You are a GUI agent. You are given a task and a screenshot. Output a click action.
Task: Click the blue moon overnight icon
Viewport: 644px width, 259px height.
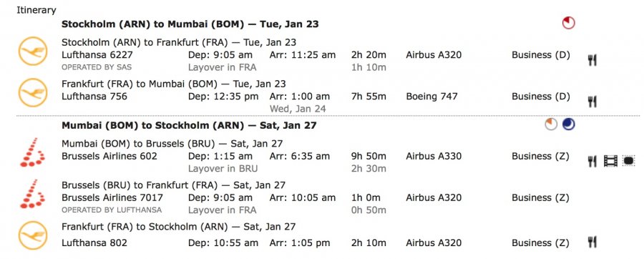pyautogui.click(x=568, y=124)
